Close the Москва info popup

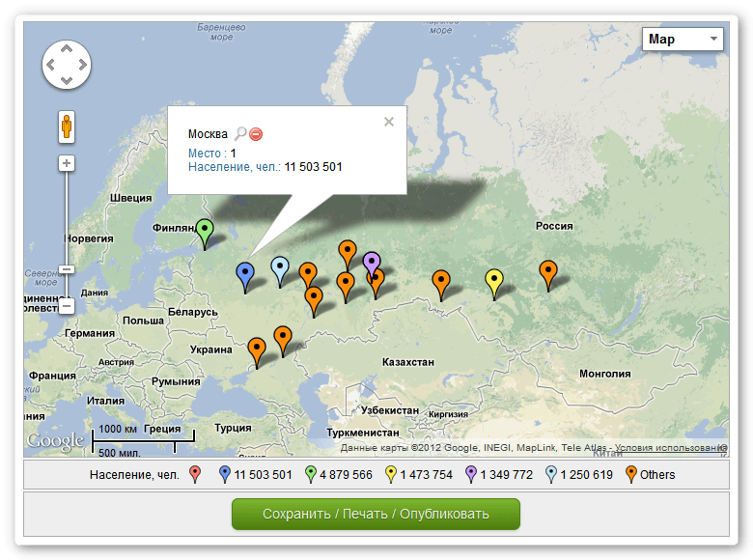tap(389, 122)
